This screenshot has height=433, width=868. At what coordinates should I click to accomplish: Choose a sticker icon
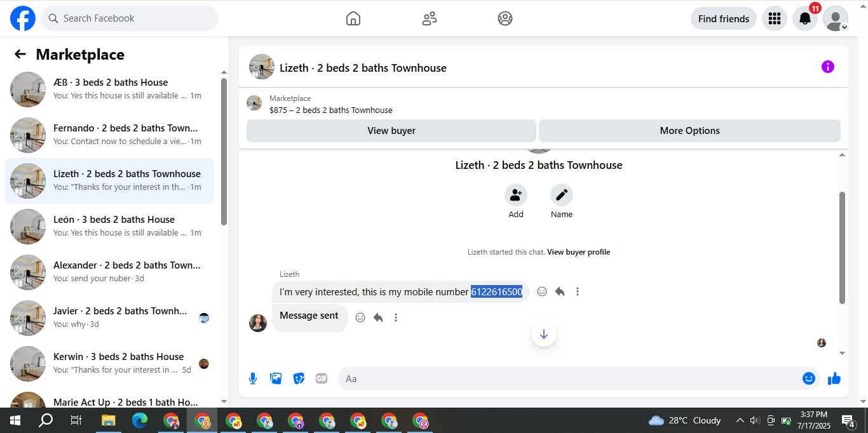pos(299,378)
